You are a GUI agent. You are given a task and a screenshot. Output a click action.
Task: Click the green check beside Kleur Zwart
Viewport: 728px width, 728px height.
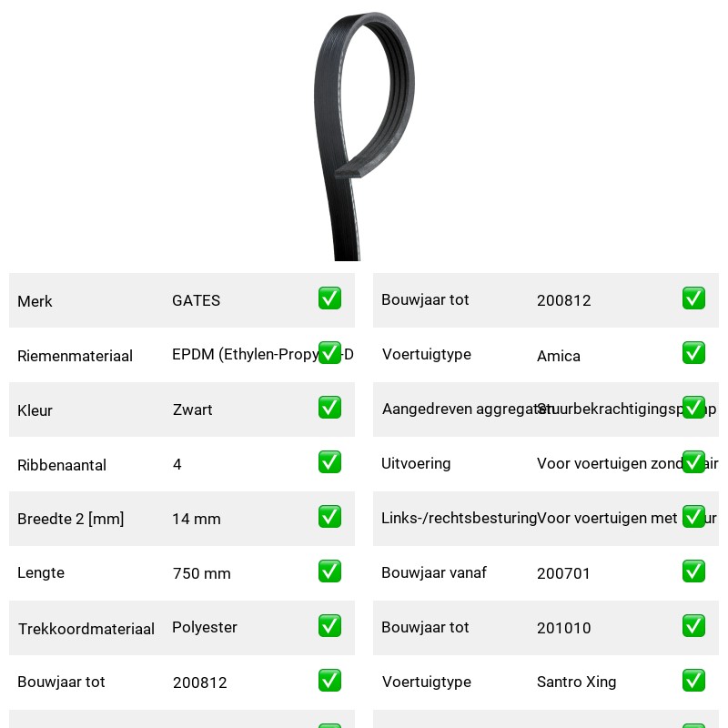coord(329,407)
